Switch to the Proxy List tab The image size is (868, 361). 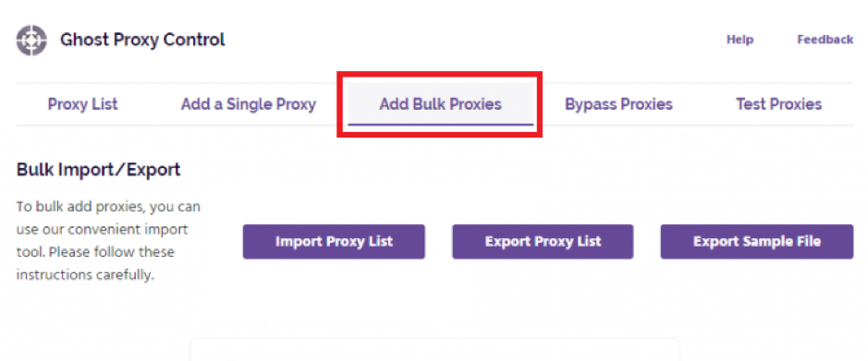[82, 104]
